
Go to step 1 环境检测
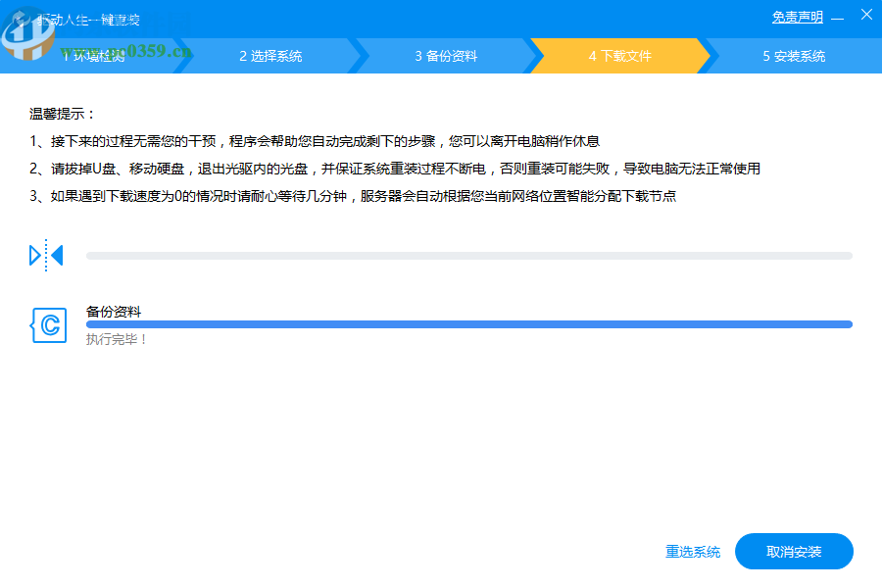(x=93, y=56)
